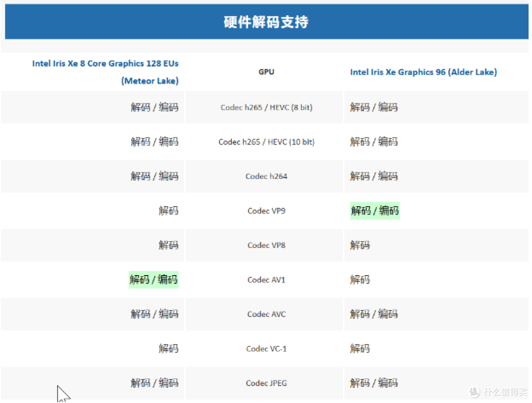This screenshot has height=403, width=532.
Task: Click Meteor Lake 解码 / 编码 in JPEG row
Action: pos(155,383)
